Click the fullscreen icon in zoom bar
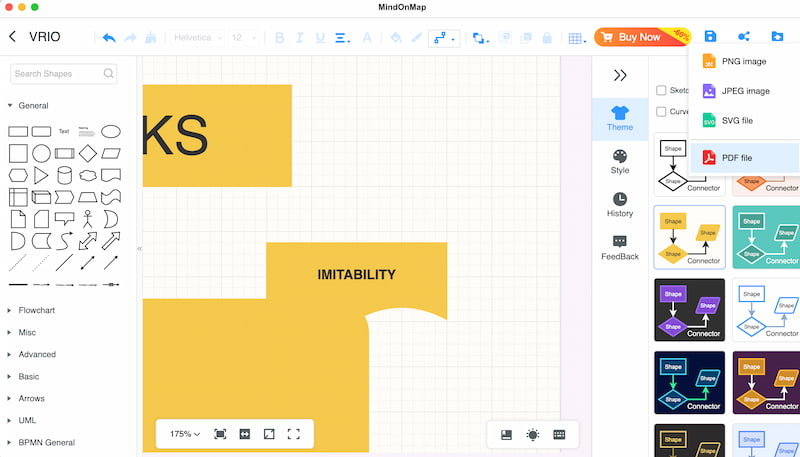The image size is (800, 457). click(294, 434)
